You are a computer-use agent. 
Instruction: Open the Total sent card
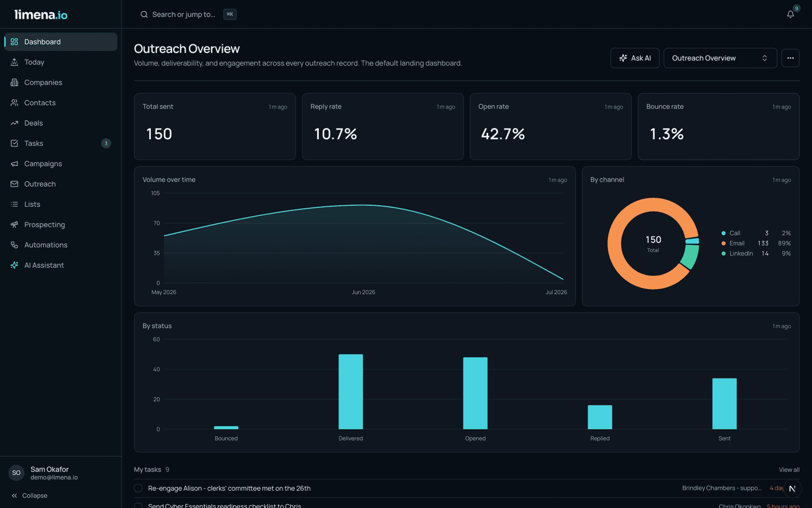[215, 126]
